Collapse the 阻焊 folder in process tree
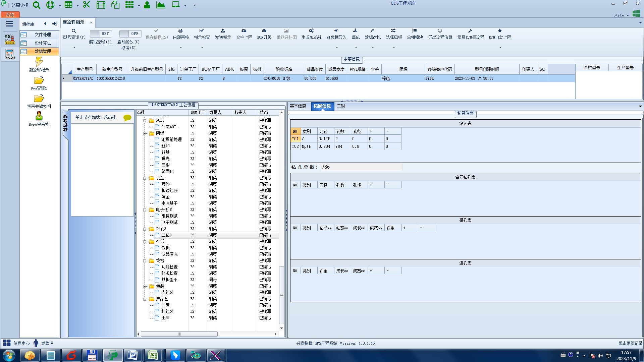 click(145, 133)
